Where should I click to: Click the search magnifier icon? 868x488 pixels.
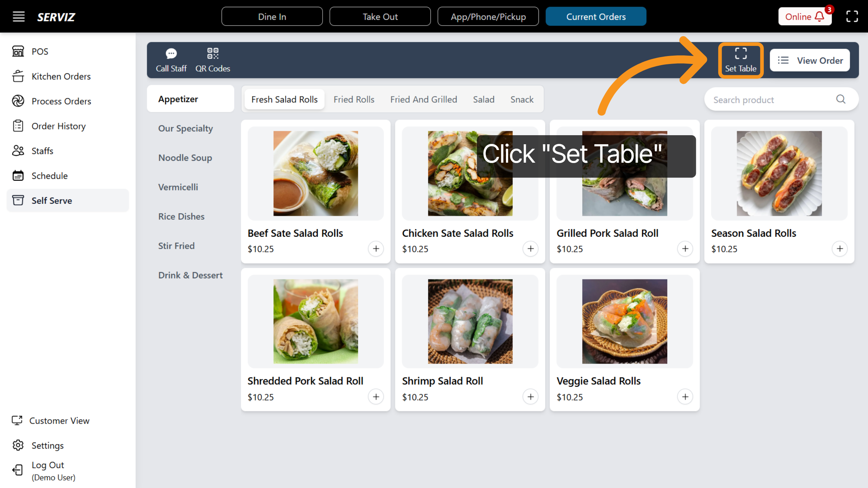tap(841, 99)
